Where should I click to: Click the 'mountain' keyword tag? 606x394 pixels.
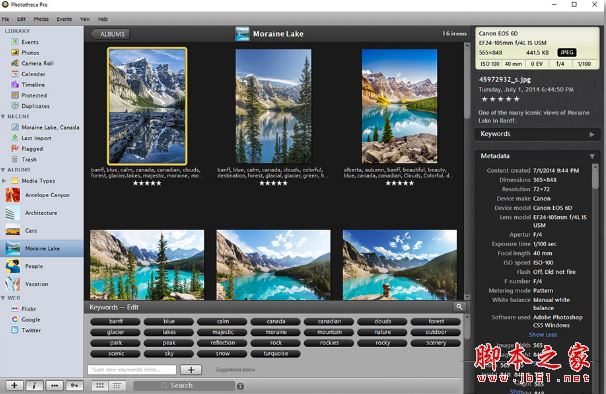click(x=329, y=332)
